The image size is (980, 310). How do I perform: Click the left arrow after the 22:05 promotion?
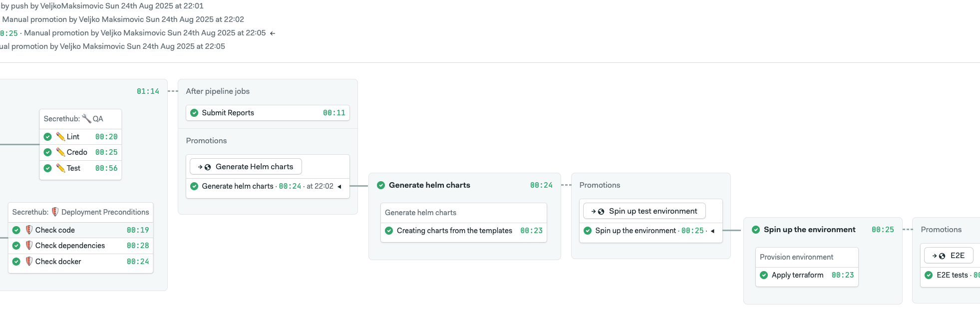coord(273,33)
